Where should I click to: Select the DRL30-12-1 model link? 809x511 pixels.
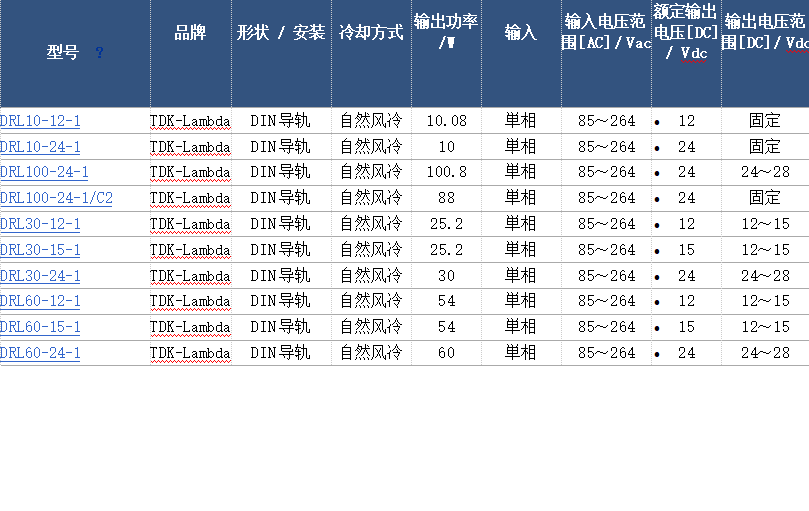[41, 224]
